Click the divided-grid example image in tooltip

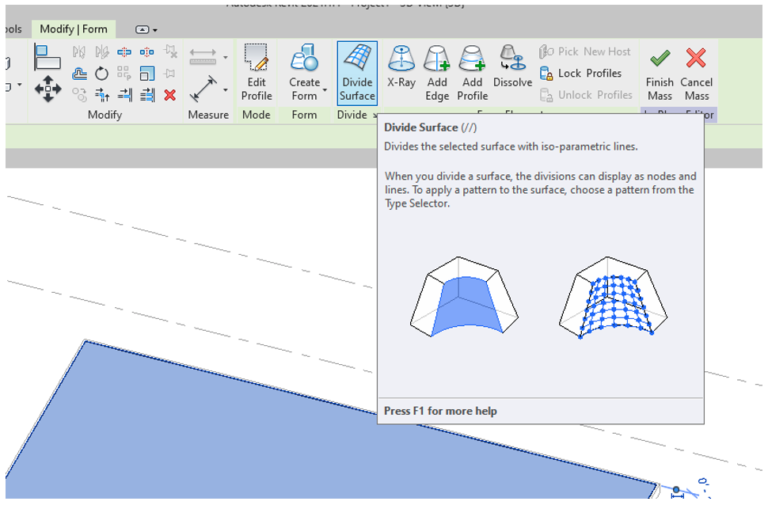click(x=613, y=297)
